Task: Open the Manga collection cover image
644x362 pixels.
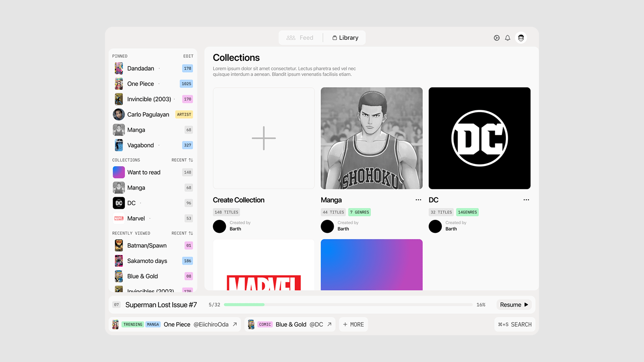Action: 372,138
